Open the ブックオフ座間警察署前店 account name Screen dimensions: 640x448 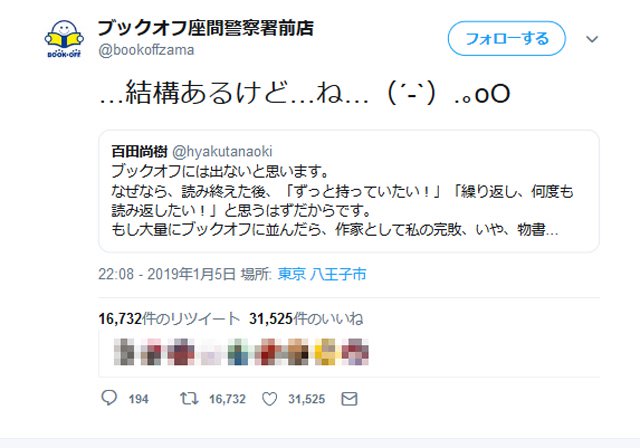pyautogui.click(x=206, y=28)
